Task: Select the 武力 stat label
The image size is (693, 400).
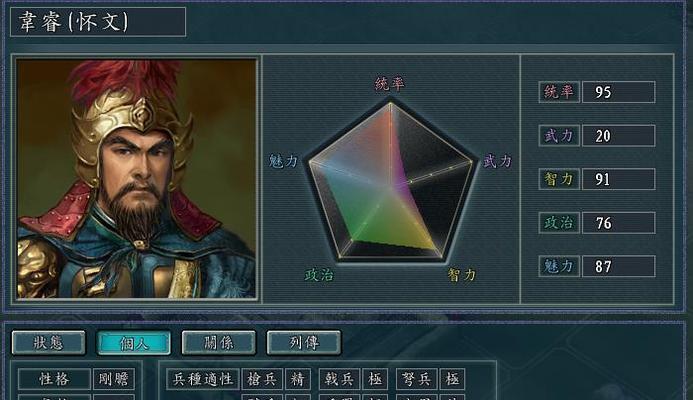Action: point(559,135)
